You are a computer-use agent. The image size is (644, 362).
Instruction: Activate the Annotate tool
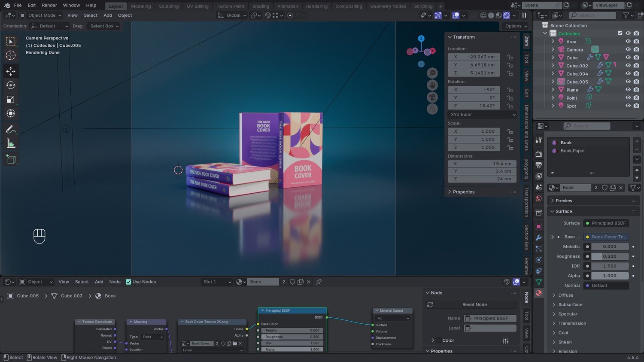tap(11, 129)
